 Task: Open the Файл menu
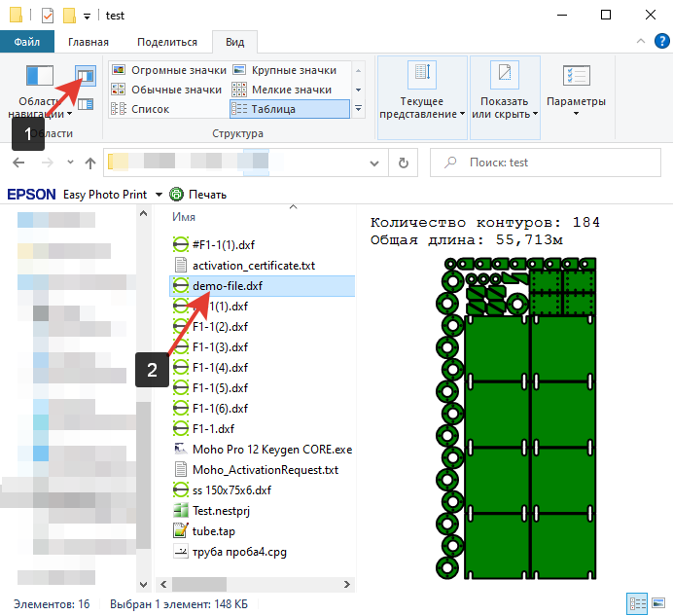(x=27, y=42)
